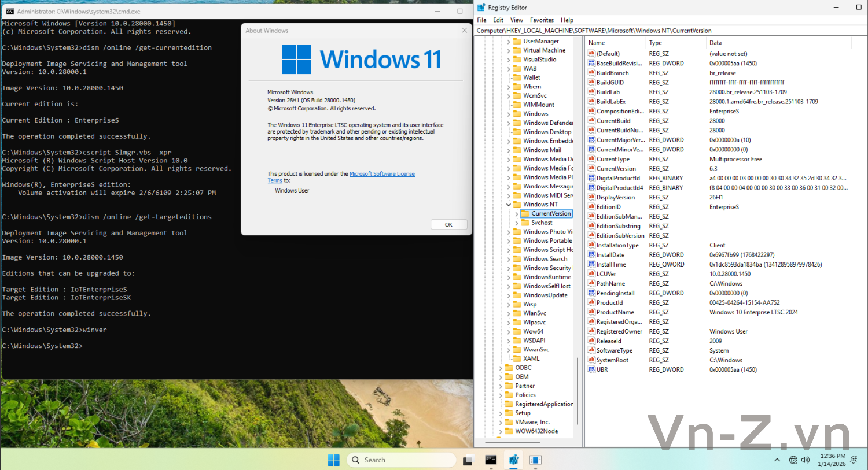Select the XAML tree key
Image resolution: width=868 pixels, height=470 pixels.
tap(531, 359)
